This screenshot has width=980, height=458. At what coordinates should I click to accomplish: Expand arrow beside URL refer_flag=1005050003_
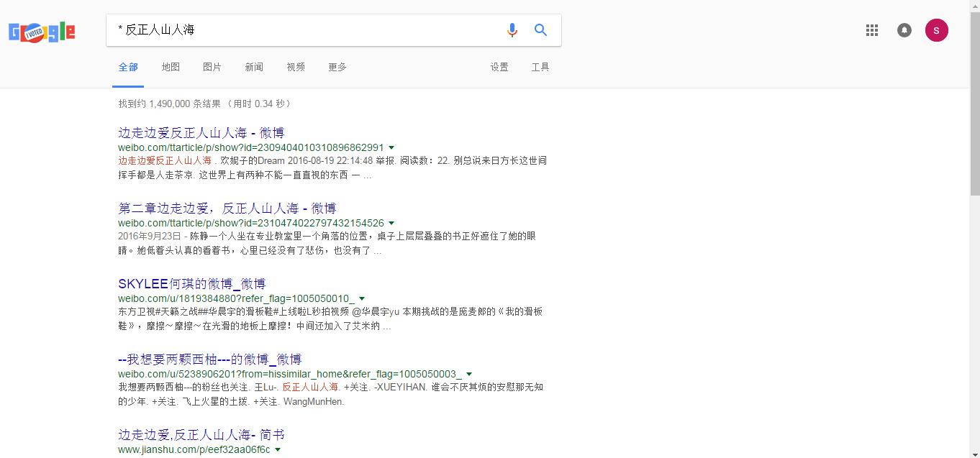point(469,375)
